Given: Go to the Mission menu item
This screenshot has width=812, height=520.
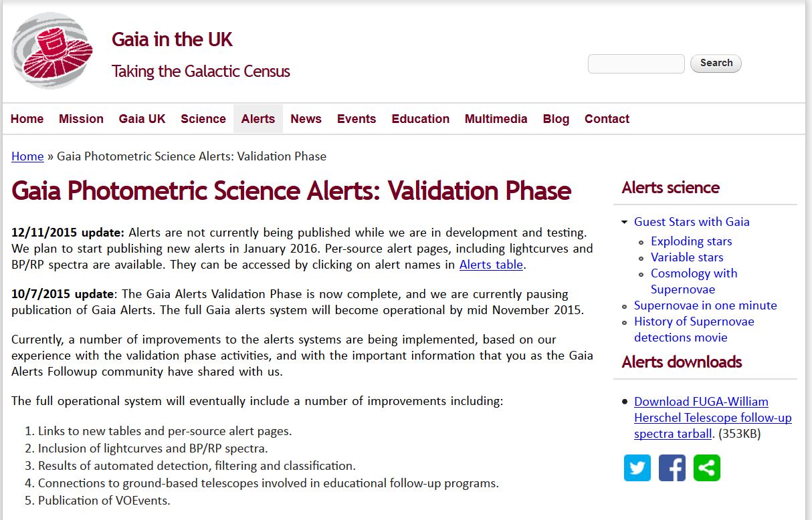Looking at the screenshot, I should [x=81, y=119].
